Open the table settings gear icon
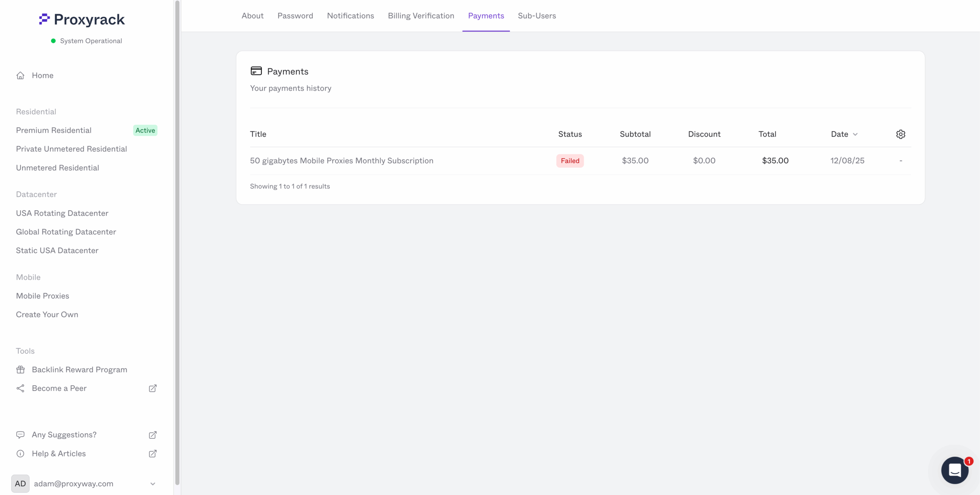The height and width of the screenshot is (495, 980). point(900,134)
